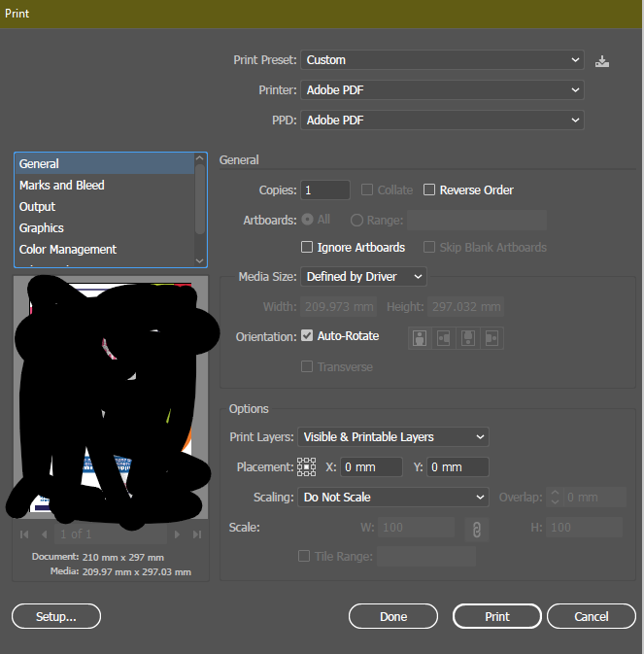
Task: Select portrait down orientation icon
Action: tap(467, 338)
